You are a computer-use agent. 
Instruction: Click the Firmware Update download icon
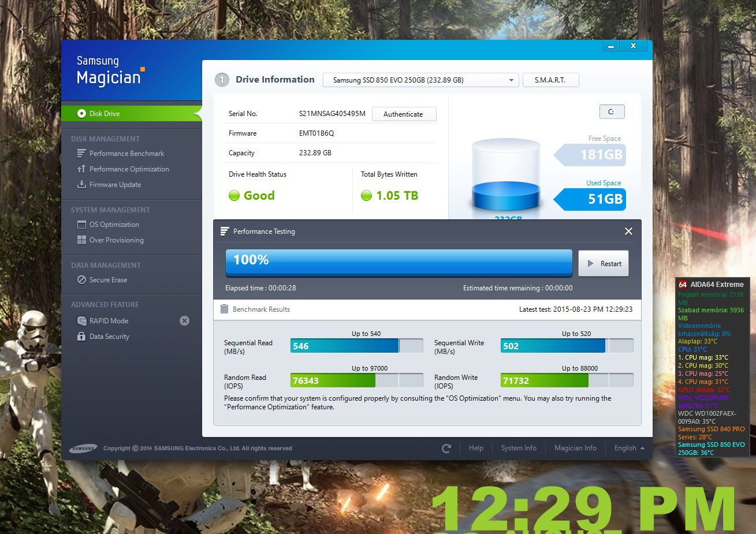[x=81, y=185]
